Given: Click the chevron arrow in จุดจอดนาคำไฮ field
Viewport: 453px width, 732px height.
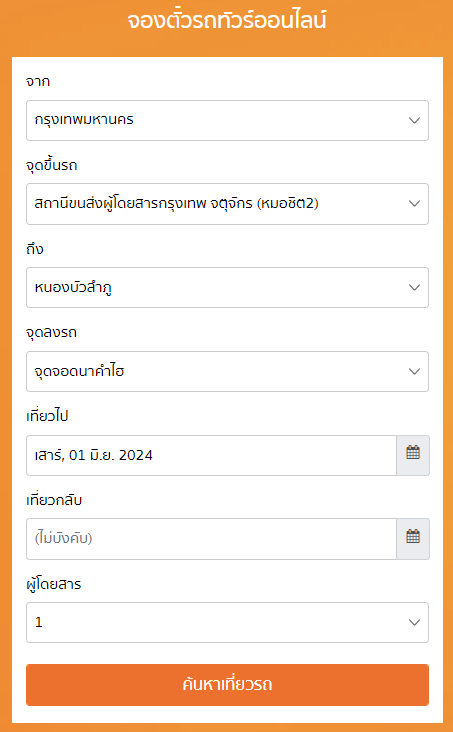Looking at the screenshot, I should (414, 372).
